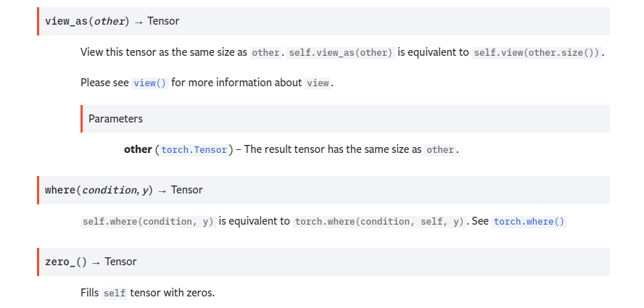Open the view() documentation link
Screen dimensions: 644x308
150,83
